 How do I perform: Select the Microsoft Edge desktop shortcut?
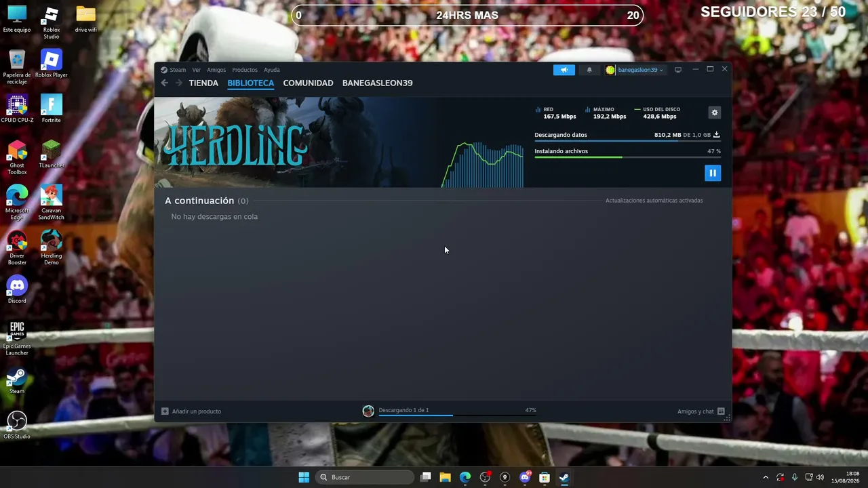point(17,203)
